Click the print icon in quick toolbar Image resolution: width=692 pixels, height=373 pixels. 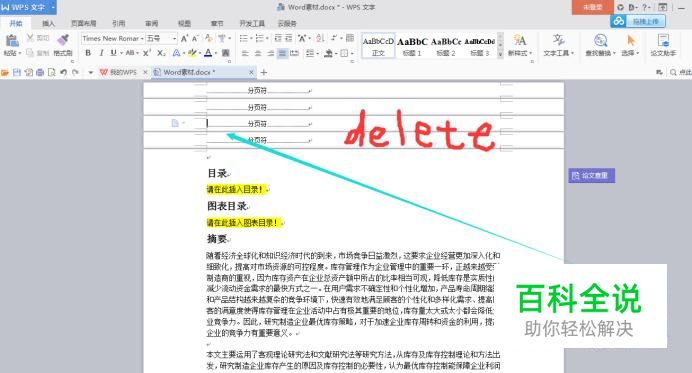40,72
